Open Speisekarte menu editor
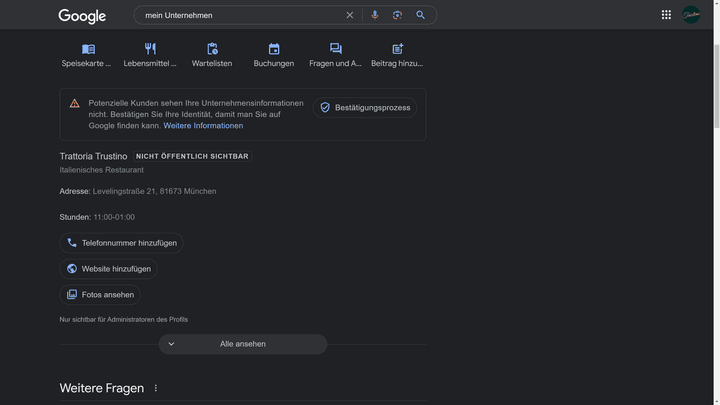 (x=88, y=55)
